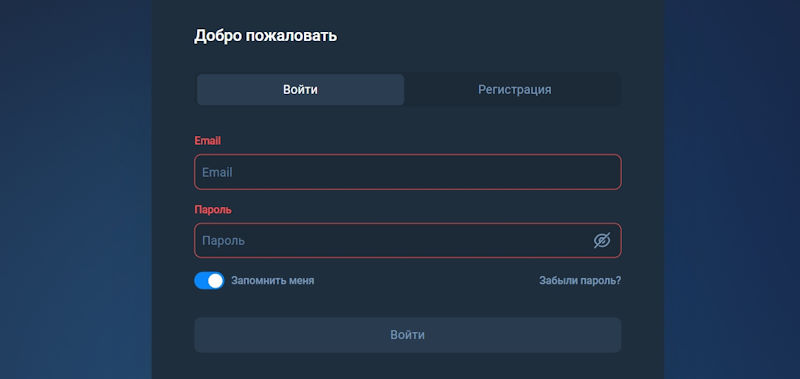Click the Добро пожаловать heading
800x379 pixels.
coord(265,36)
